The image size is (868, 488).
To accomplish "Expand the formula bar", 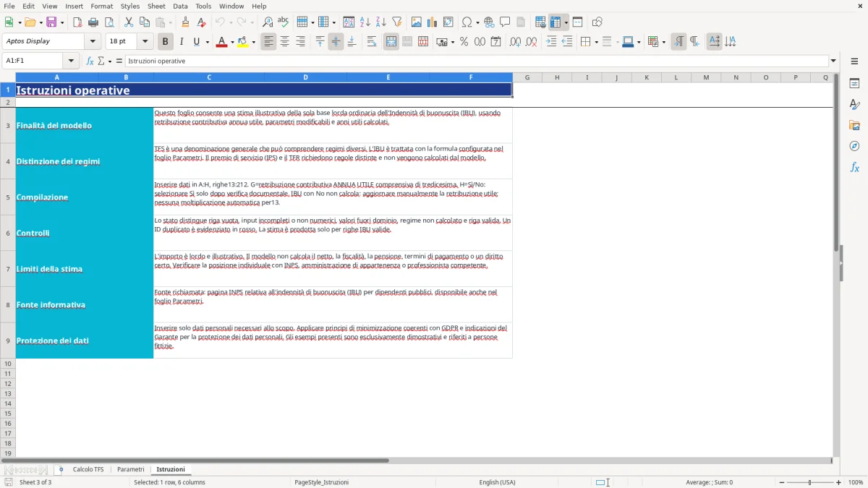I will 833,61.
